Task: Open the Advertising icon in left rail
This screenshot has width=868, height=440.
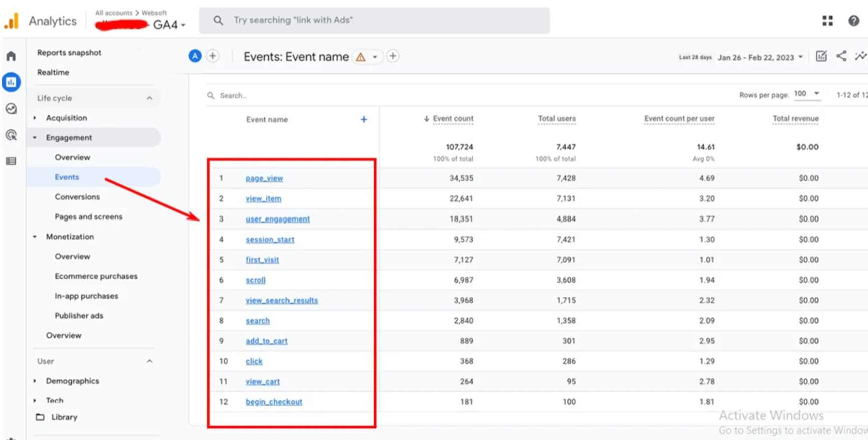Action: [11, 135]
